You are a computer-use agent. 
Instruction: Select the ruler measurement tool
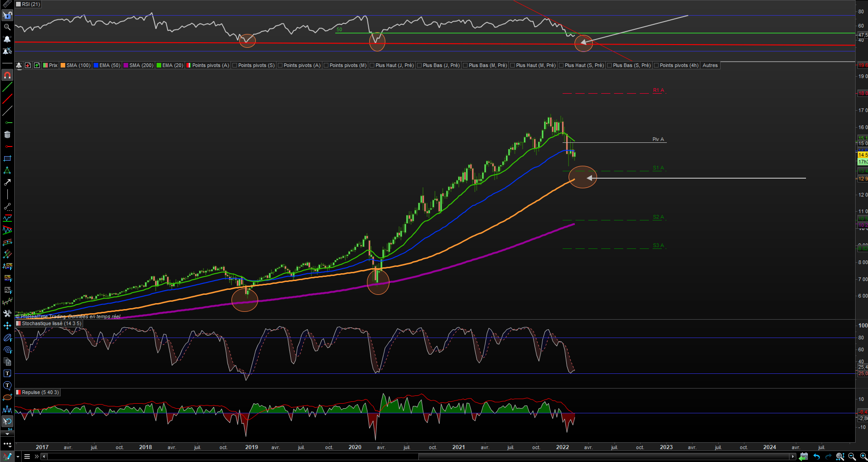click(7, 4)
